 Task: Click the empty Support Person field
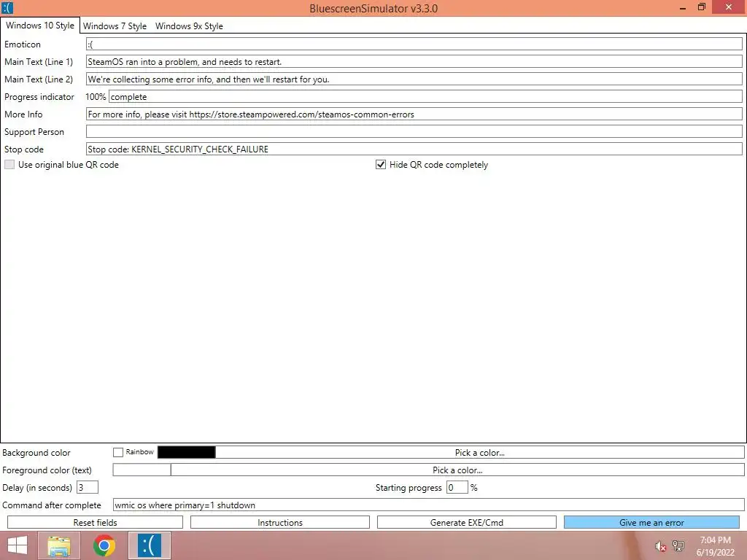coord(414,131)
